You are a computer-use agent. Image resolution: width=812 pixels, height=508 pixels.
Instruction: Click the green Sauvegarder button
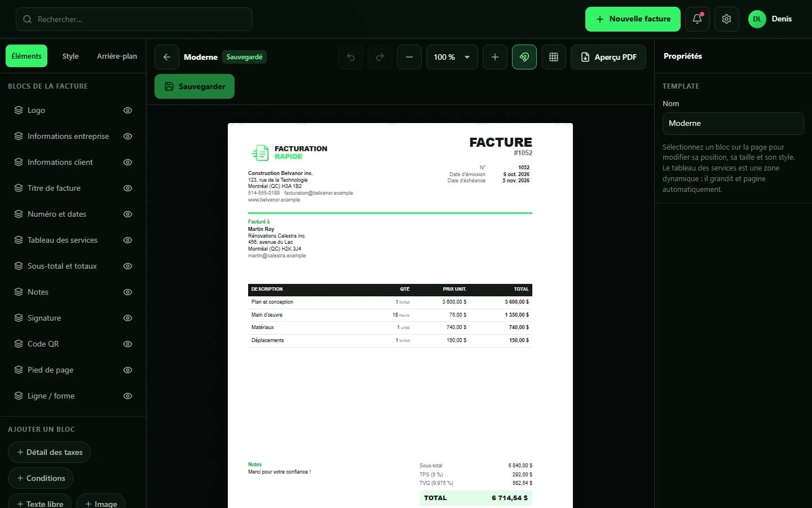[195, 86]
